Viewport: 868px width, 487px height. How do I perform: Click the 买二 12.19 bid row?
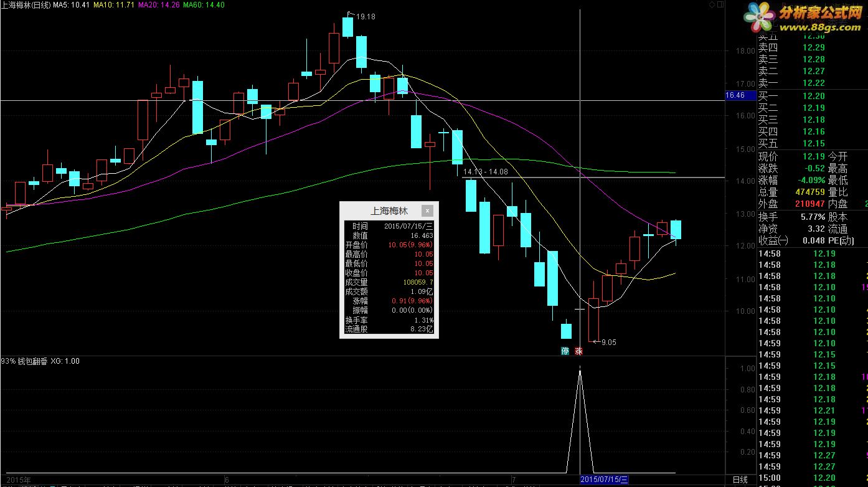click(x=791, y=108)
